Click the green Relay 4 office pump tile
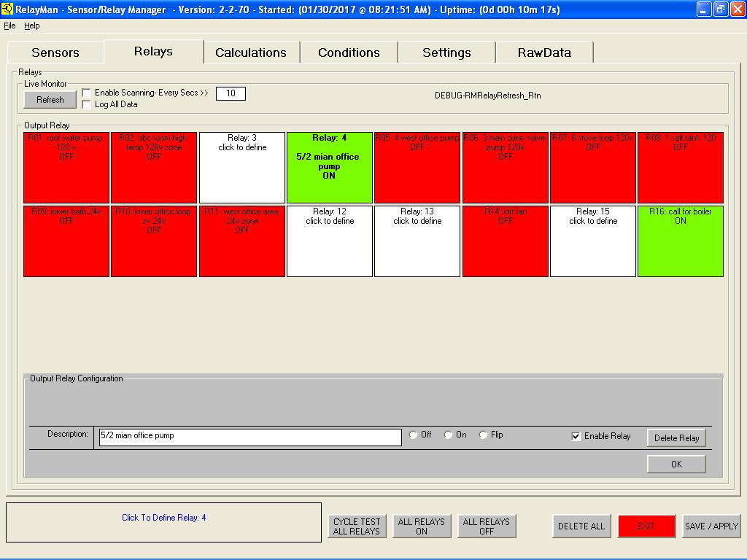The image size is (747, 560). point(330,168)
